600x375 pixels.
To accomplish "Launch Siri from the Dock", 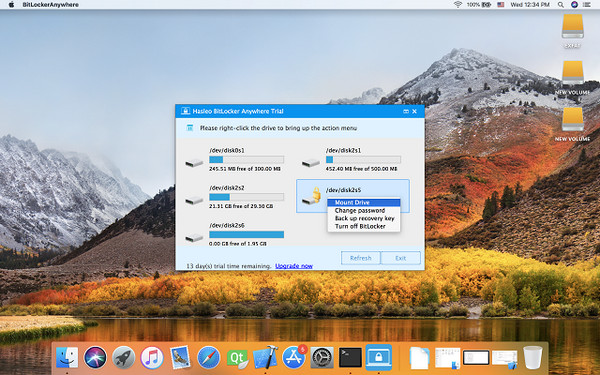I will click(x=95, y=357).
